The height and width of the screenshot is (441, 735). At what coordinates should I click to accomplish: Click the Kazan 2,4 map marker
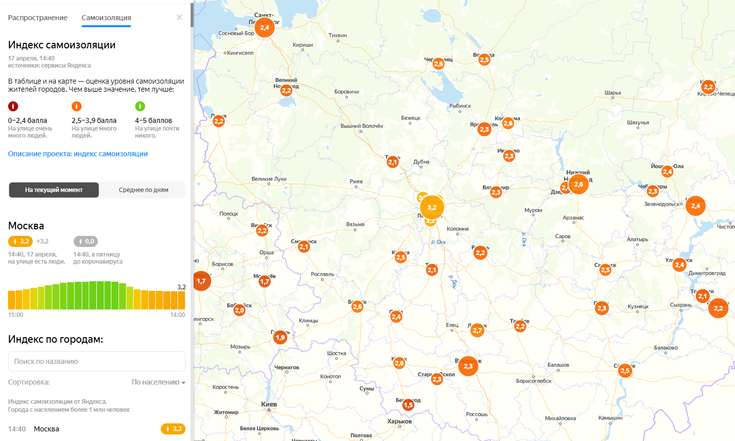pos(696,206)
